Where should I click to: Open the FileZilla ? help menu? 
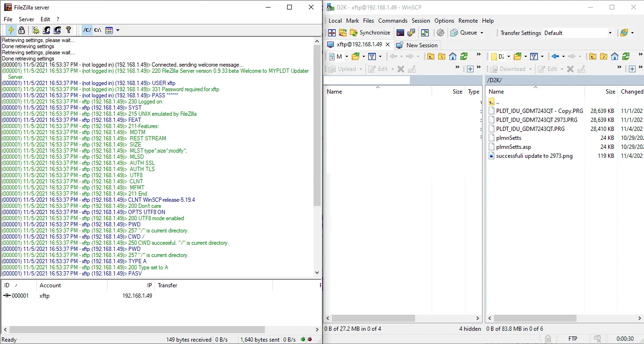pyautogui.click(x=58, y=19)
